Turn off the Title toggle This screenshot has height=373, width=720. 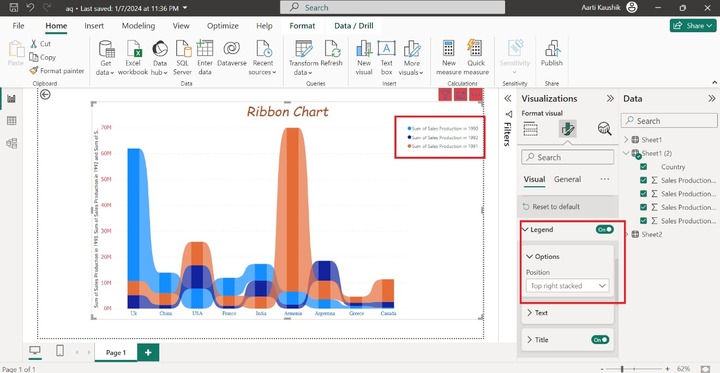pos(601,339)
